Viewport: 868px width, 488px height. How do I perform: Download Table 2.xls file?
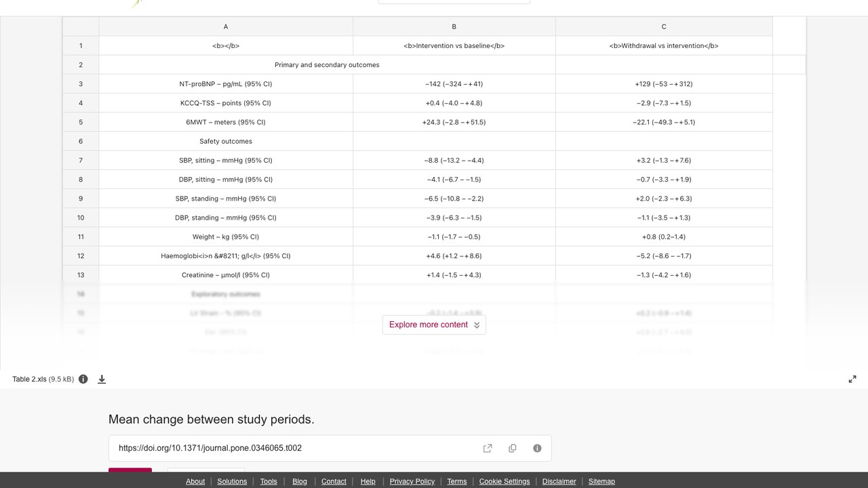coord(102,379)
